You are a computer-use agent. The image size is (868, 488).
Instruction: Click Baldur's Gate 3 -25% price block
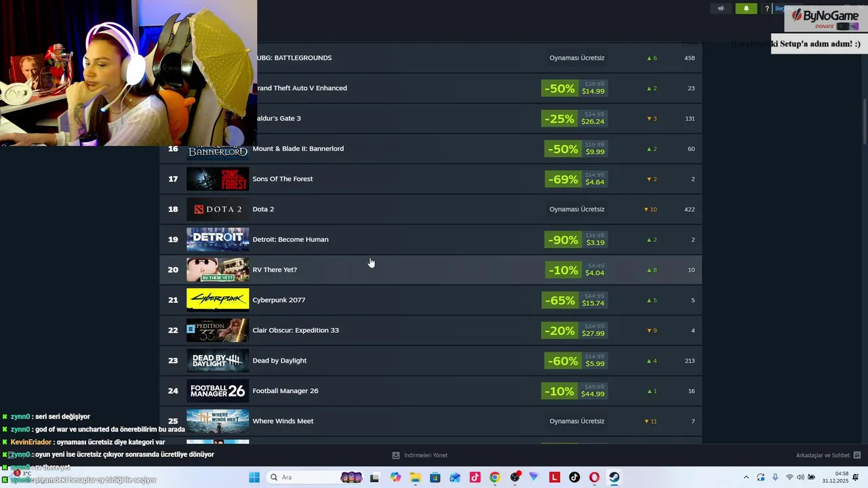(x=574, y=119)
